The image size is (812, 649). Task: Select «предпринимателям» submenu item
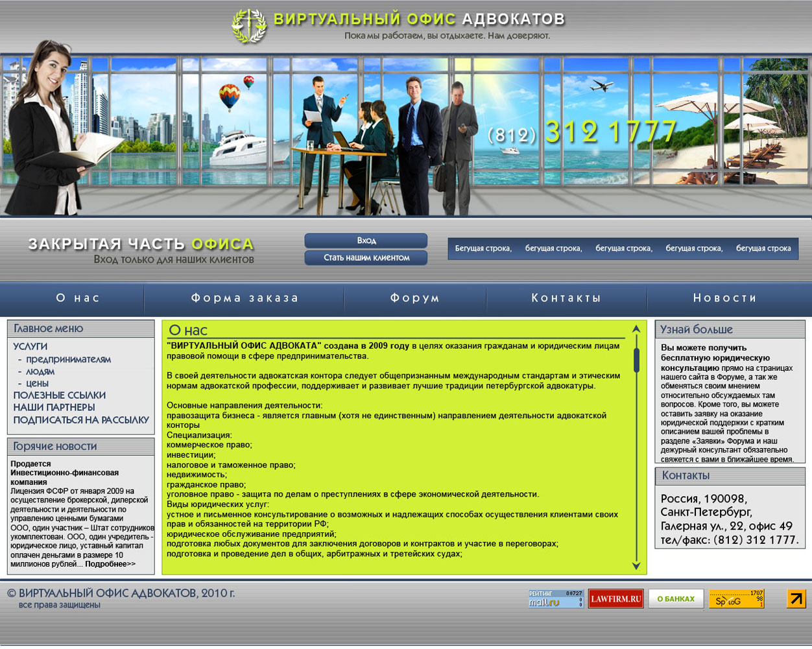point(68,359)
